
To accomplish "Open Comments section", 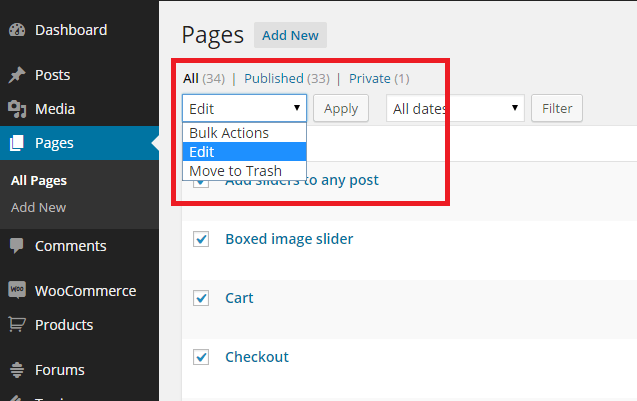I will [x=71, y=246].
